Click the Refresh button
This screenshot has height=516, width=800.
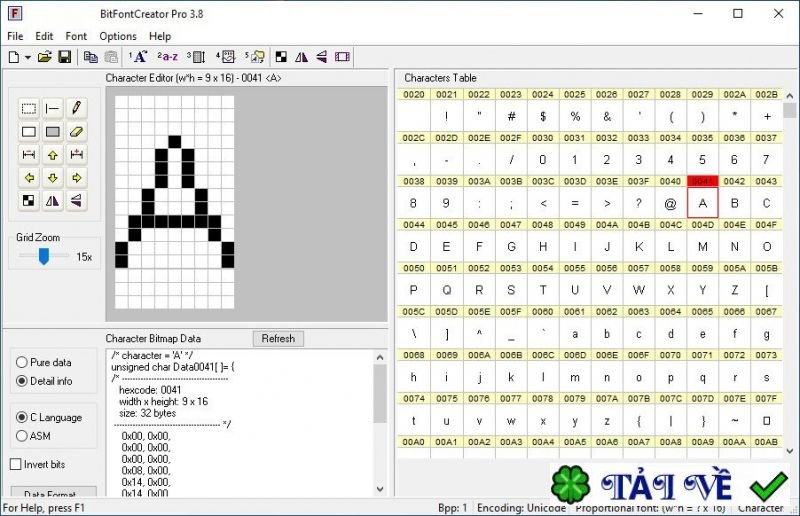[x=278, y=338]
